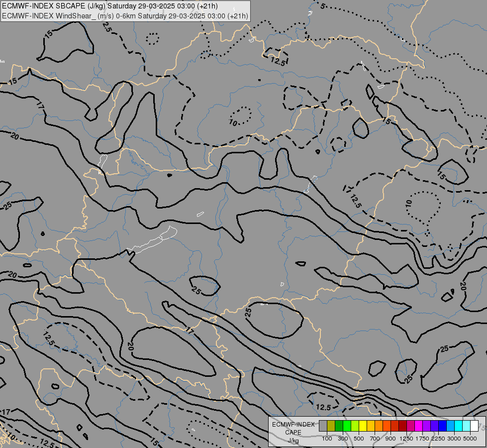Click the CAPE label in the legend
The image size is (487, 448).
[293, 433]
